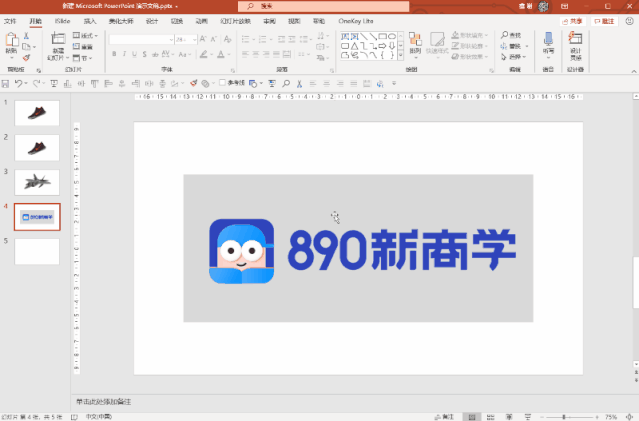Click the Format Painter brush in clipboard group
Image resolution: width=639 pixels, height=421 pixels.
pos(26,58)
